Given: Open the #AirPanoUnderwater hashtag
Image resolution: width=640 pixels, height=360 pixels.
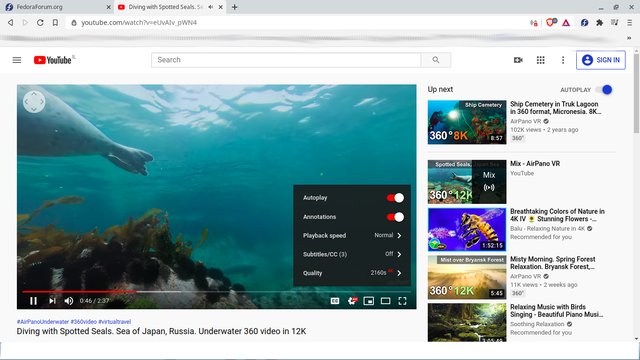Looking at the screenshot, I should click(43, 322).
